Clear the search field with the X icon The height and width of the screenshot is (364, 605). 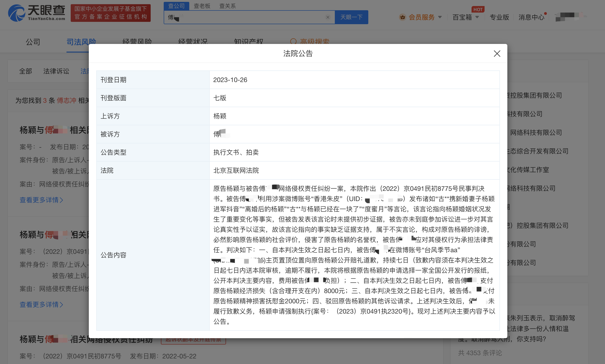pos(328,17)
